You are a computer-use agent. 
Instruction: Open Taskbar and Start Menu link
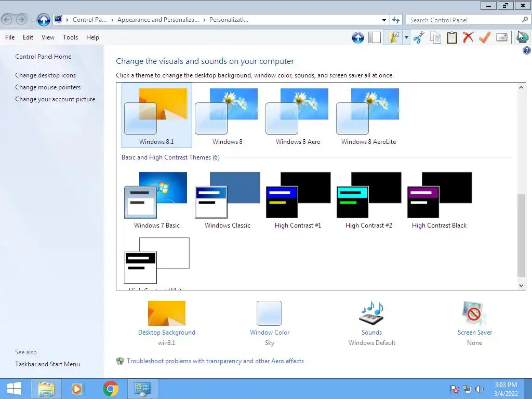(47, 364)
